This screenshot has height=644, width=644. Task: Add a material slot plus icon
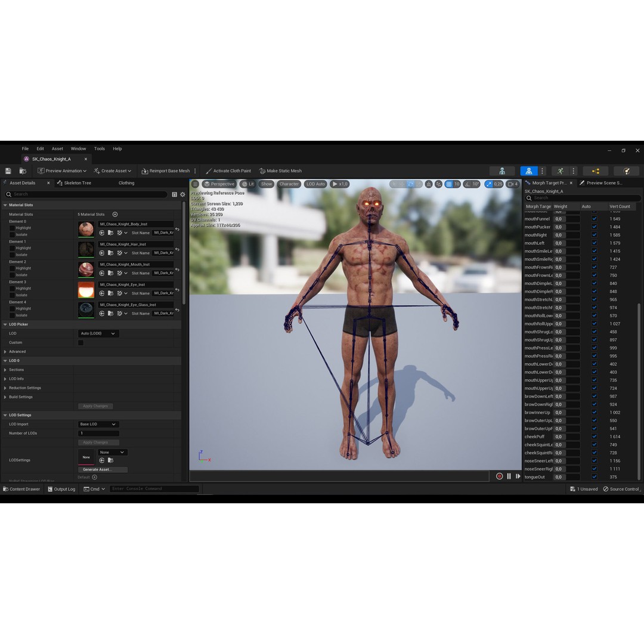pyautogui.click(x=115, y=215)
